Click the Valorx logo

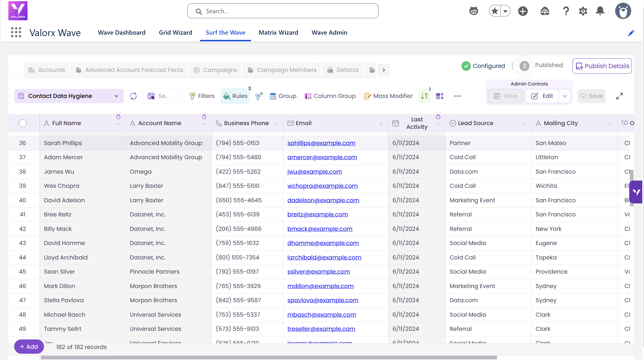click(18, 11)
